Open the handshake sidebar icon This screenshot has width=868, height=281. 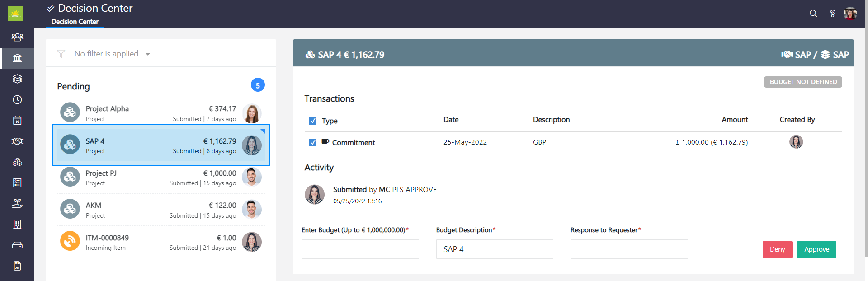pyautogui.click(x=17, y=141)
